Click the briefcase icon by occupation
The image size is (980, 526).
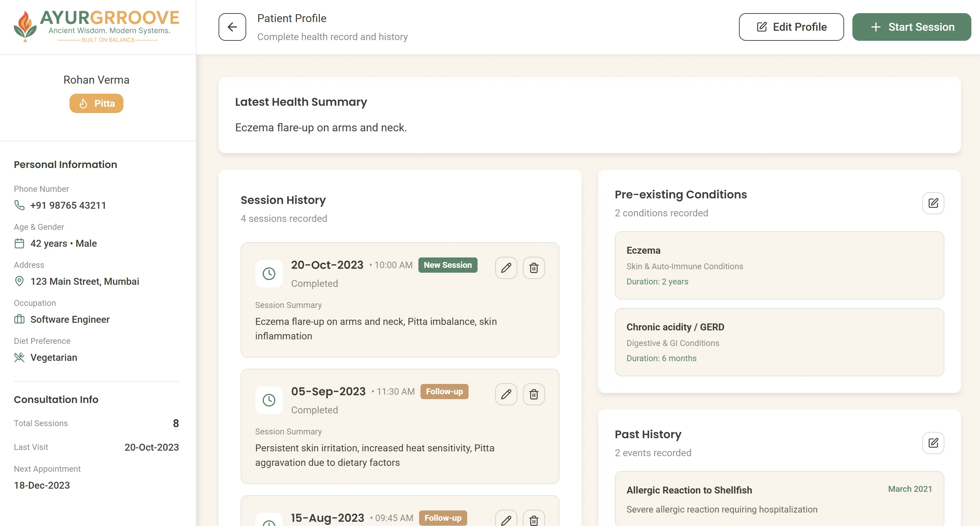click(19, 319)
